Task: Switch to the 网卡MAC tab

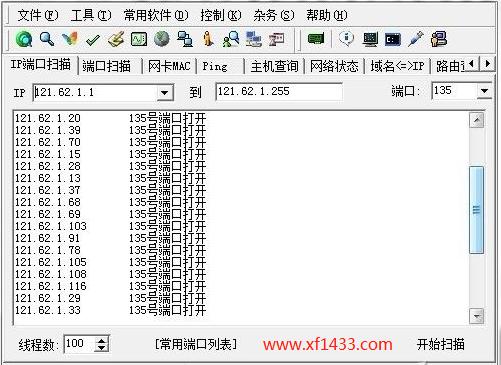Action: [x=169, y=66]
